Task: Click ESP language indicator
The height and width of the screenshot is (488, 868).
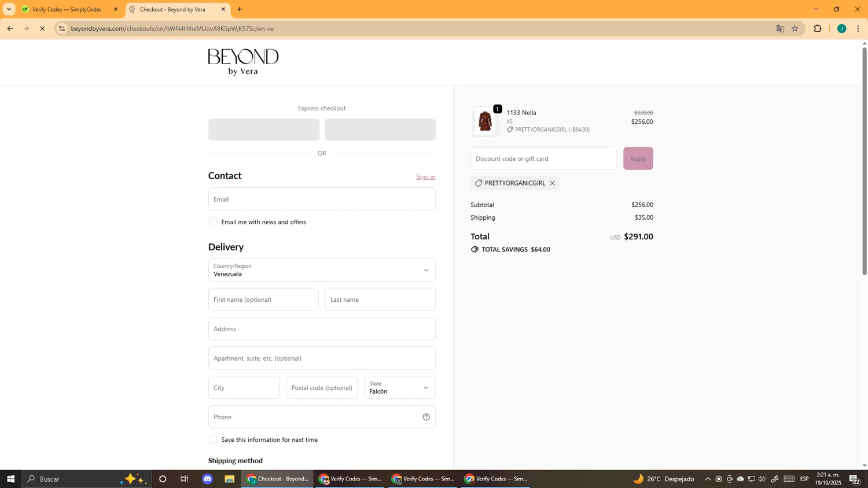Action: pos(804,479)
